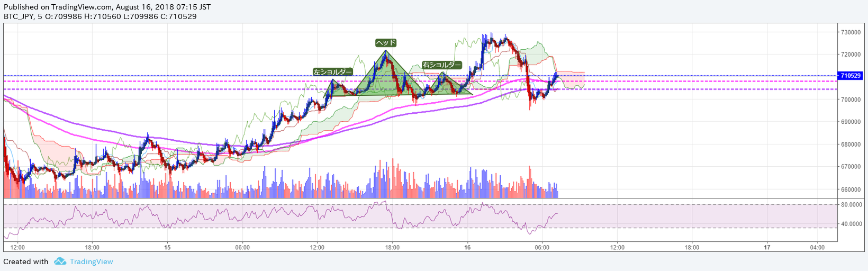The image size is (868, 271).
Task: Click the 720000 price axis label
Action: (x=851, y=55)
